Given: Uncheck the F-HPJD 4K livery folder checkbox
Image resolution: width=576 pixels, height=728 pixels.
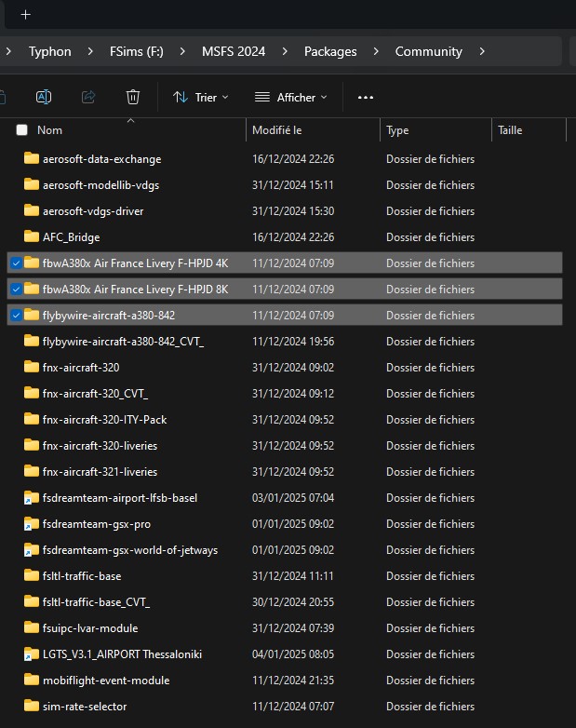Looking at the screenshot, I should coord(16,263).
